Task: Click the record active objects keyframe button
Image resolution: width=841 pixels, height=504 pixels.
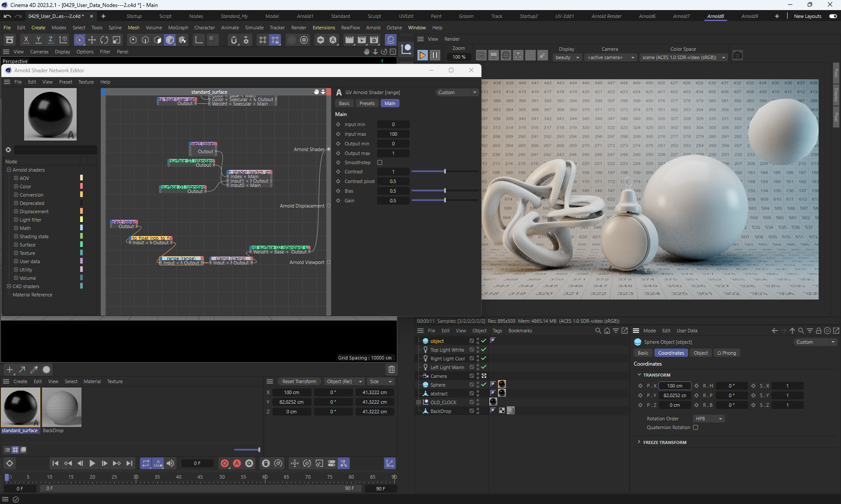Action: 225,463
